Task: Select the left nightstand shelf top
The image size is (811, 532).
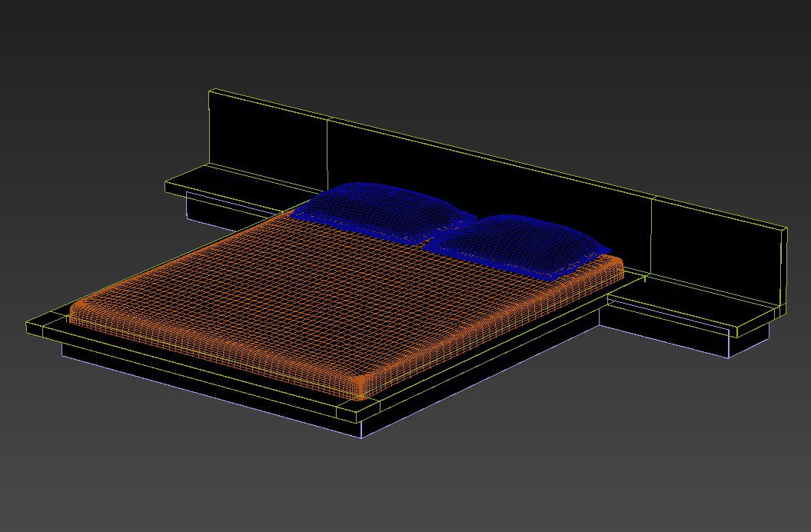Action: point(223,185)
